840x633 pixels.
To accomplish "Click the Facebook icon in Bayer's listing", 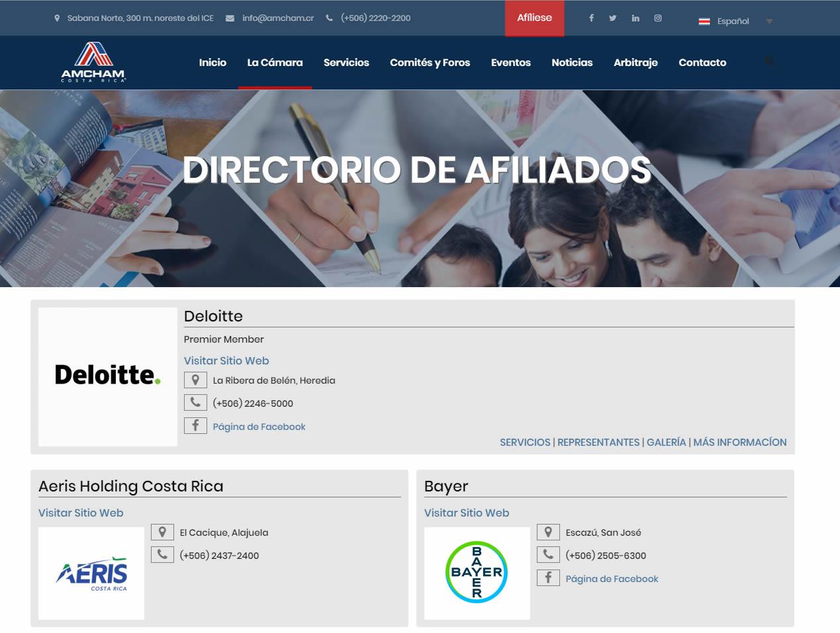I will click(x=548, y=577).
